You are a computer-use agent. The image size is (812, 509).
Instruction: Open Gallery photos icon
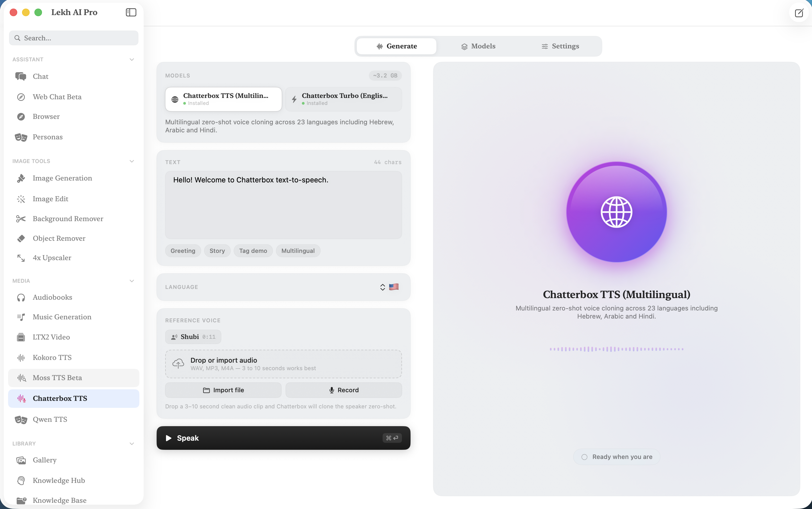(x=21, y=460)
